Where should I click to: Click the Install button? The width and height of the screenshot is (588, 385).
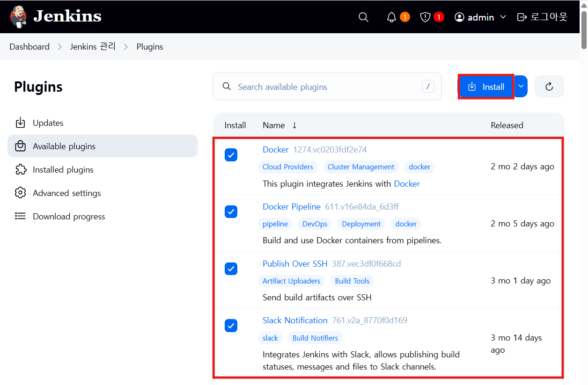[486, 87]
